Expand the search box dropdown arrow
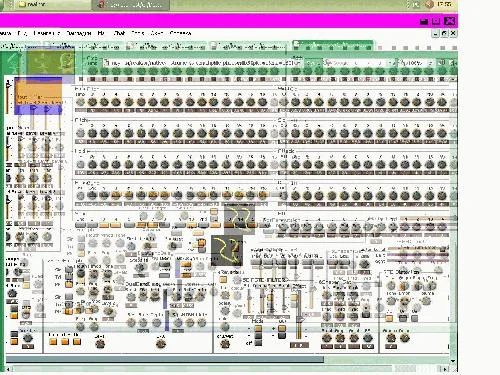 tap(390, 63)
